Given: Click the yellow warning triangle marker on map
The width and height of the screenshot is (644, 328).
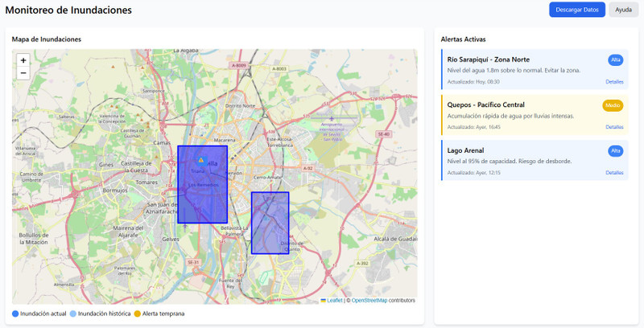Looking at the screenshot, I should [201, 160].
